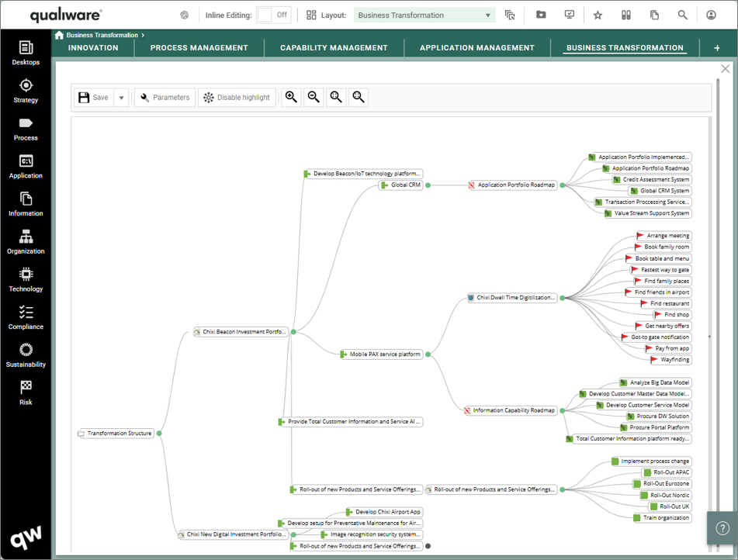Open the Strategy sidebar section

[26, 90]
